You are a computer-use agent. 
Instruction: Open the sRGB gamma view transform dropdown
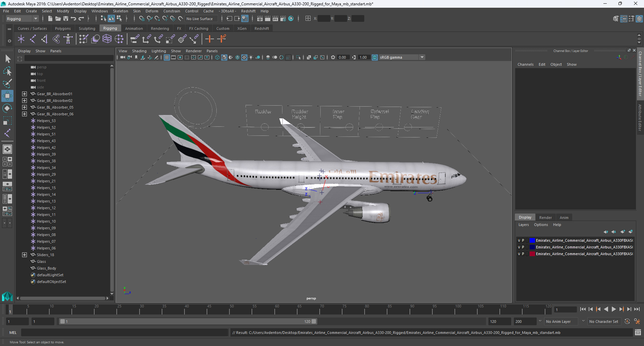pos(402,57)
